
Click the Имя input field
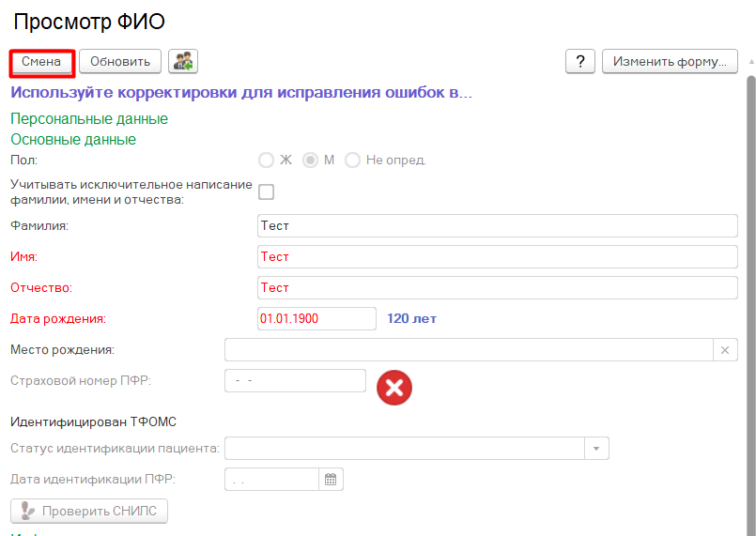click(x=497, y=257)
